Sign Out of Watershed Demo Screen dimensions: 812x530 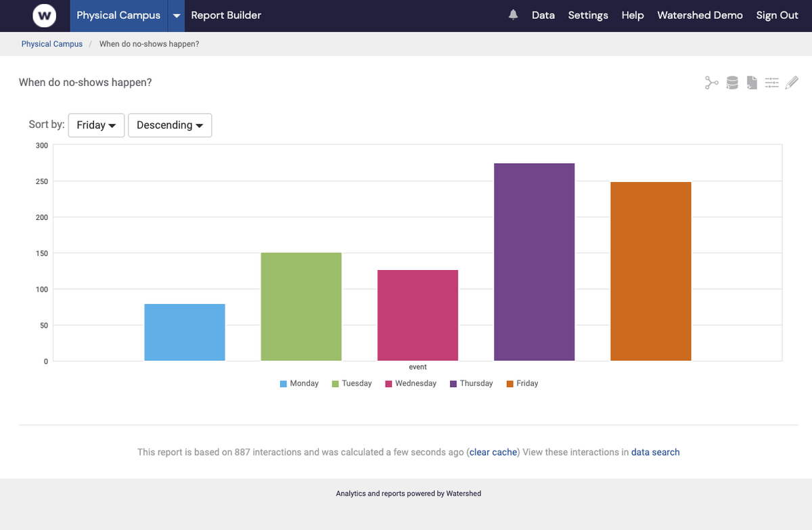(777, 15)
